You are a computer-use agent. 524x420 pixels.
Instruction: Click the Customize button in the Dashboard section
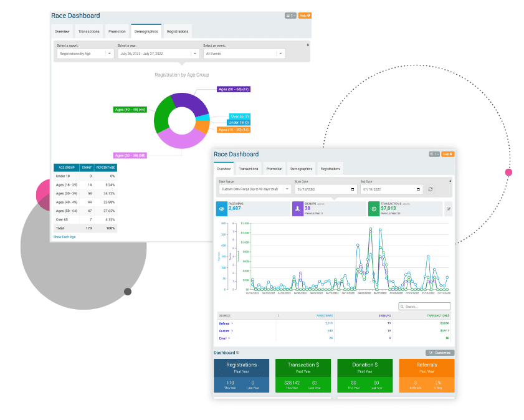tap(440, 353)
